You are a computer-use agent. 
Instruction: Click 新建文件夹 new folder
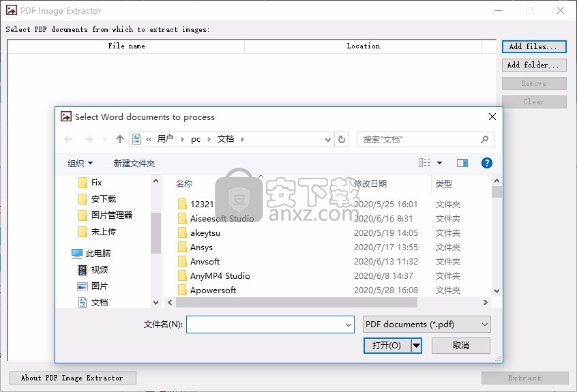(134, 163)
